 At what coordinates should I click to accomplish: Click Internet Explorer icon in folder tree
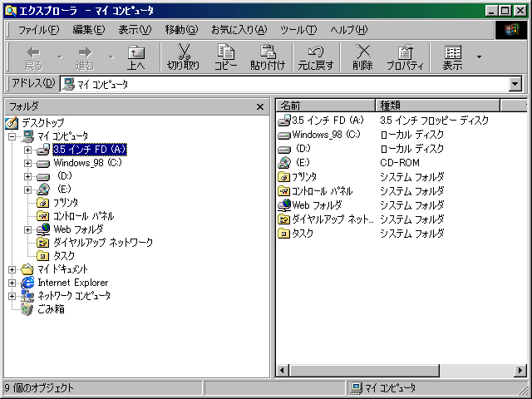coord(27,283)
